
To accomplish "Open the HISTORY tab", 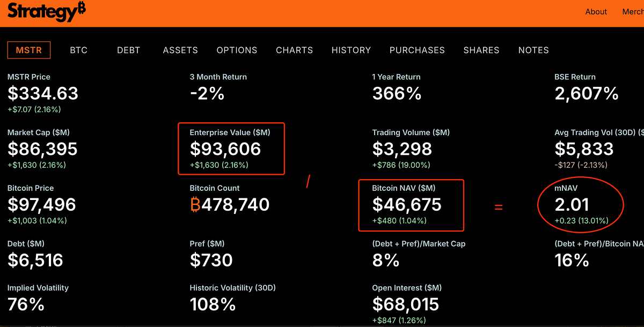I will click(x=351, y=50).
